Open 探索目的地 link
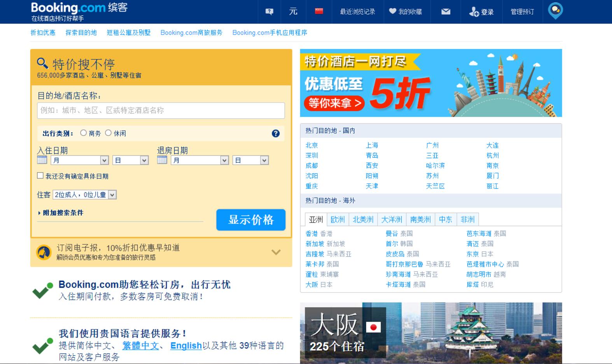This screenshot has width=612, height=364. (81, 33)
